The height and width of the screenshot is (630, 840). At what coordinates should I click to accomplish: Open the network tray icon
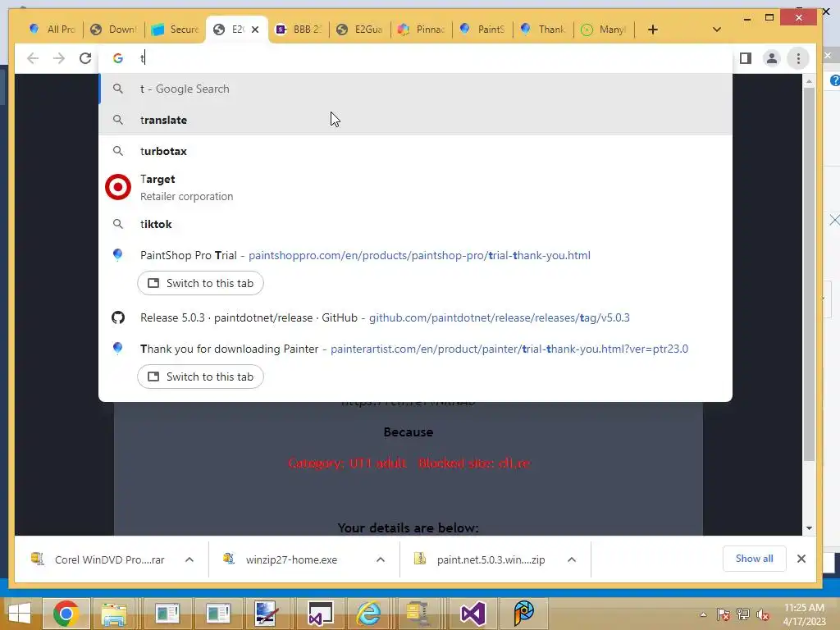coord(743,614)
